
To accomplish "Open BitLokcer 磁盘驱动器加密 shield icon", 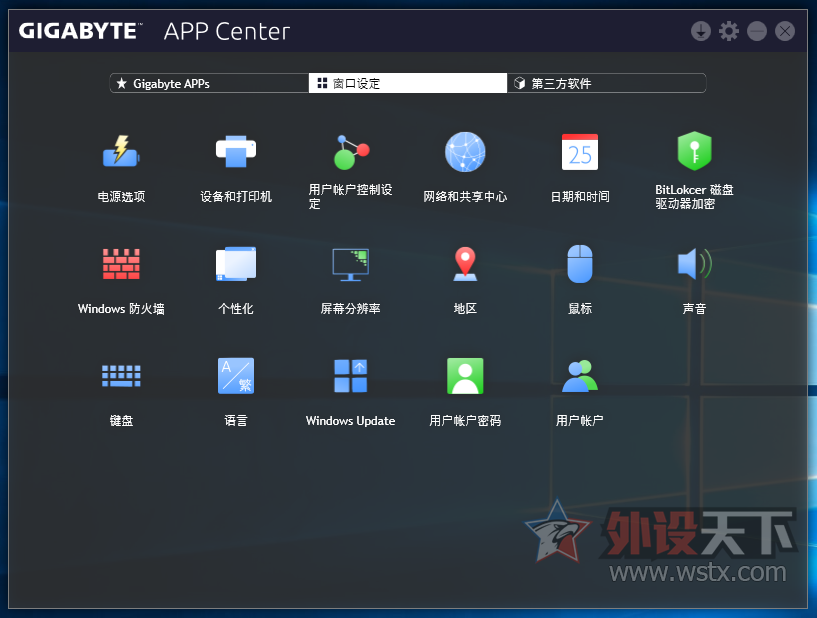I will tap(695, 151).
